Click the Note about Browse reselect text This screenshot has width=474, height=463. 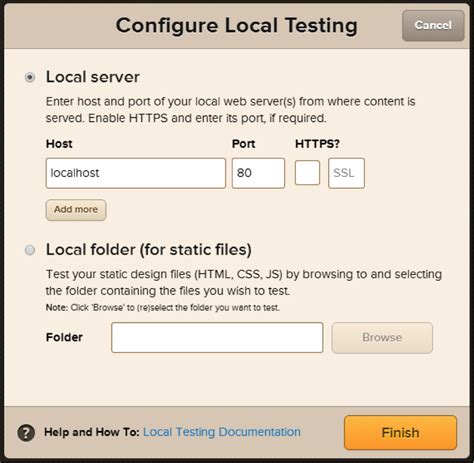point(163,307)
